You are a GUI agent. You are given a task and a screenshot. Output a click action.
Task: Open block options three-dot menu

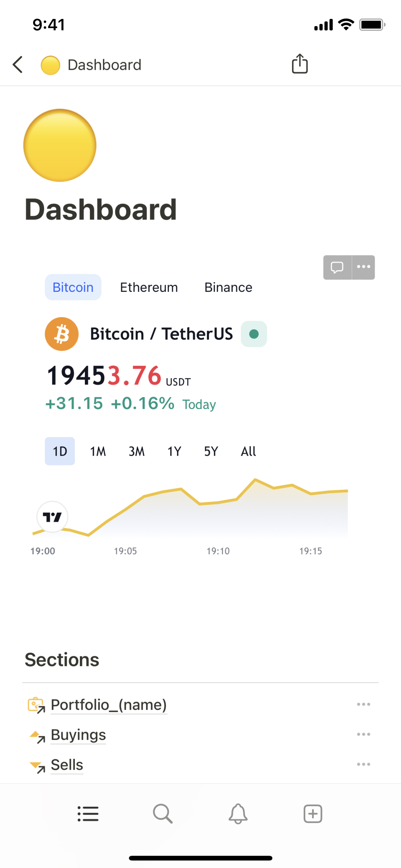pos(364,267)
